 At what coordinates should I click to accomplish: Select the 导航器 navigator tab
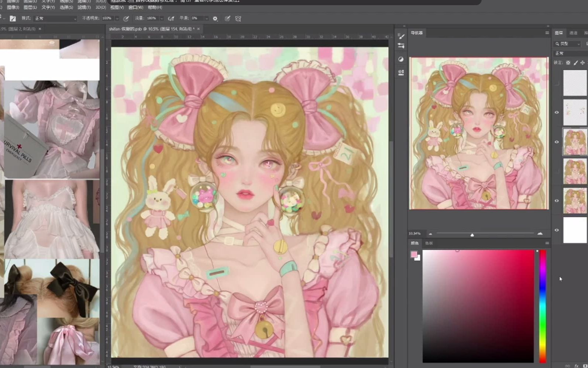[417, 33]
